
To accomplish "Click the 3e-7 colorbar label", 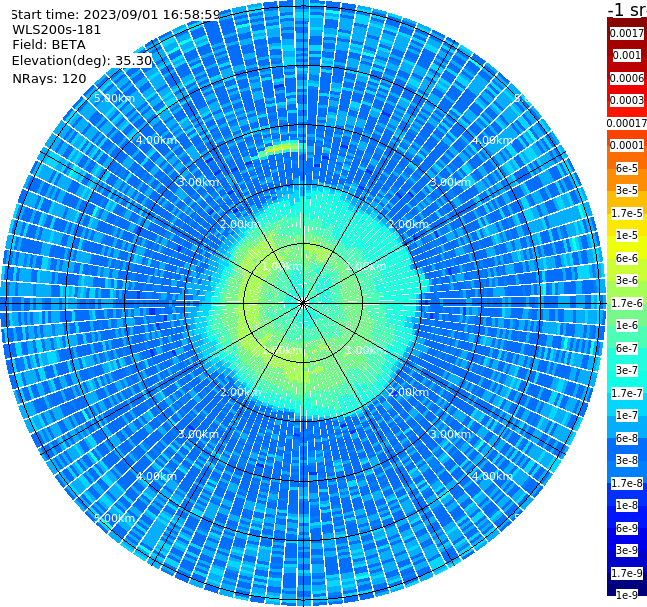I will [x=627, y=370].
